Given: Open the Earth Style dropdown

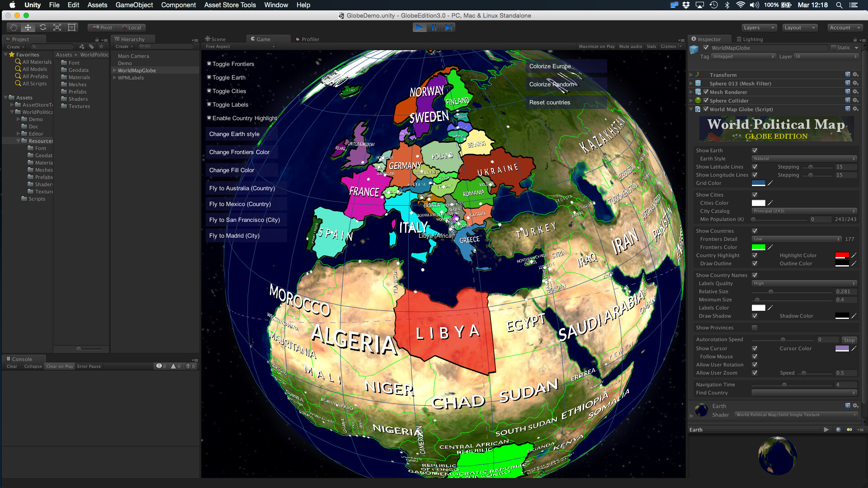Looking at the screenshot, I should [x=804, y=159].
